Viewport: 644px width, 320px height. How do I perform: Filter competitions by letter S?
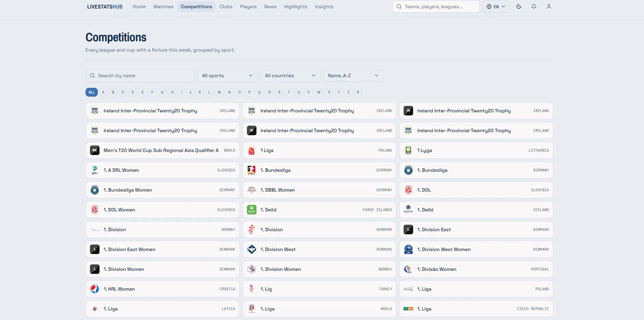tap(279, 92)
